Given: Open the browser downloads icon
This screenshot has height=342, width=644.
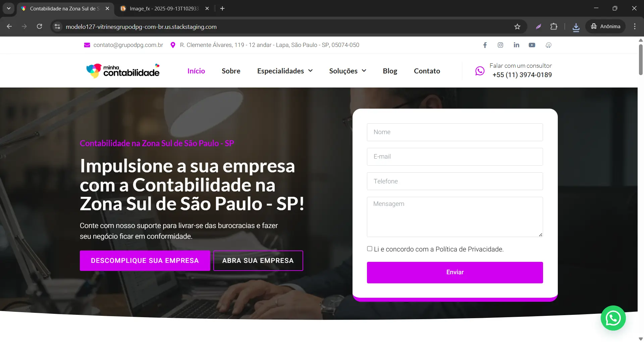Looking at the screenshot, I should [576, 27].
